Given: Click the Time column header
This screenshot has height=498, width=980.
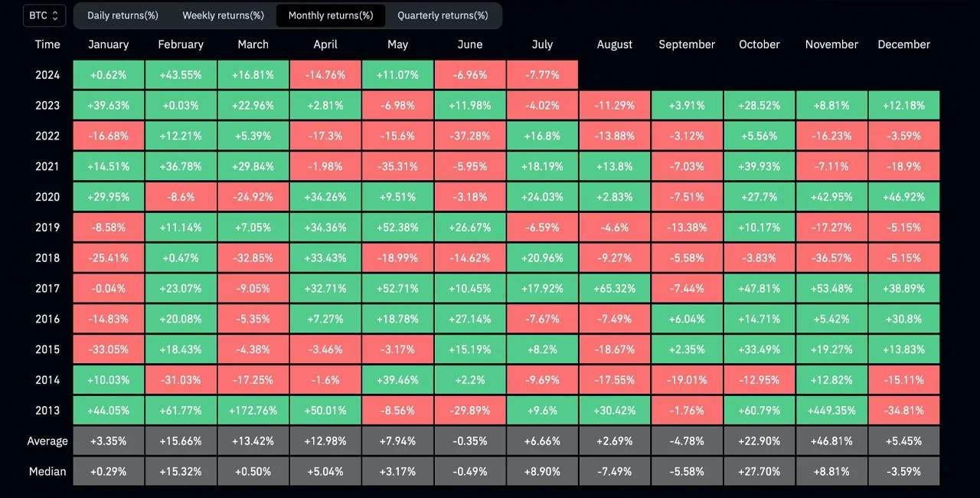Looking at the screenshot, I should pyautogui.click(x=47, y=44).
